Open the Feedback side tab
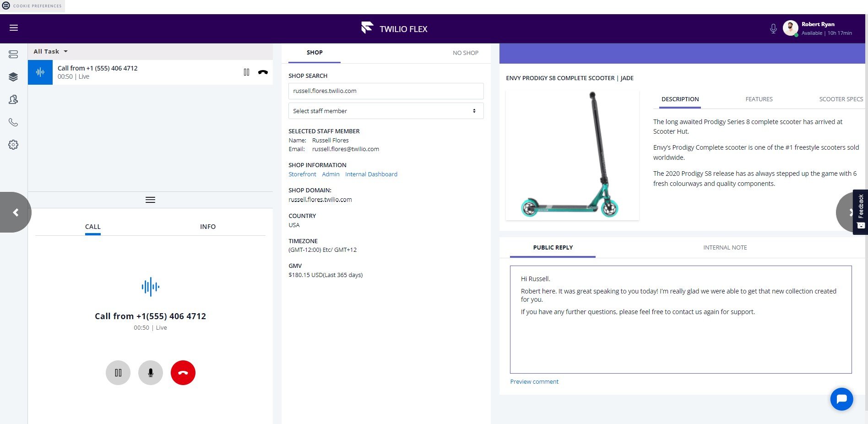This screenshot has height=424, width=868. pyautogui.click(x=861, y=212)
